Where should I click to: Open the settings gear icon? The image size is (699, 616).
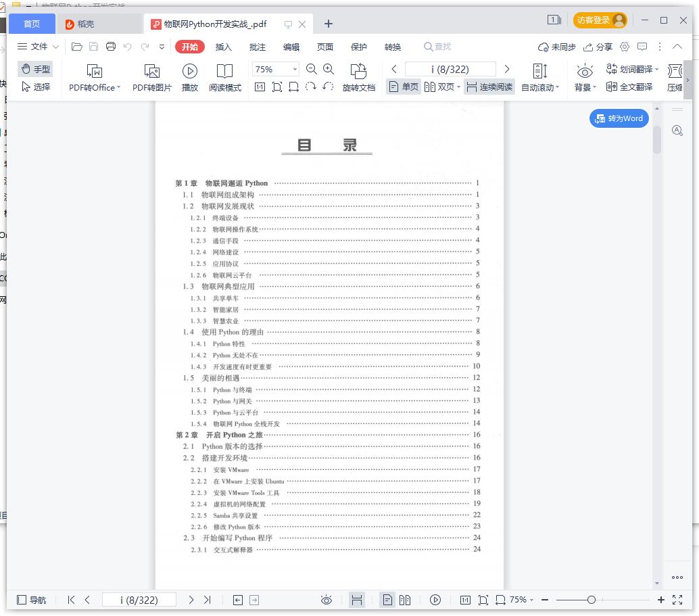tap(625, 47)
